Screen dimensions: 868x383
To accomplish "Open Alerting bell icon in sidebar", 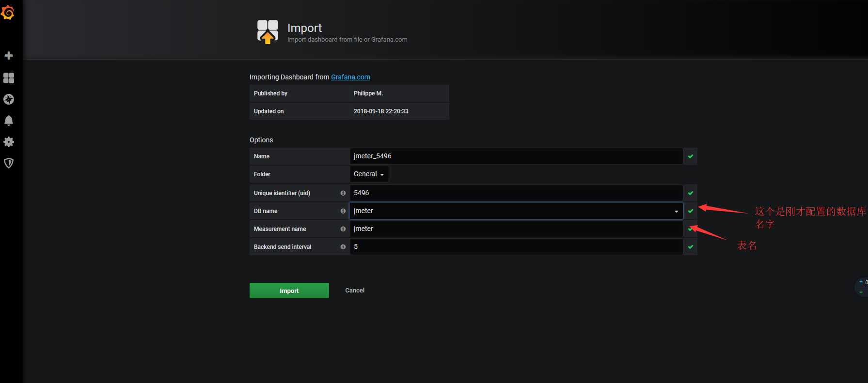I will pyautogui.click(x=9, y=121).
